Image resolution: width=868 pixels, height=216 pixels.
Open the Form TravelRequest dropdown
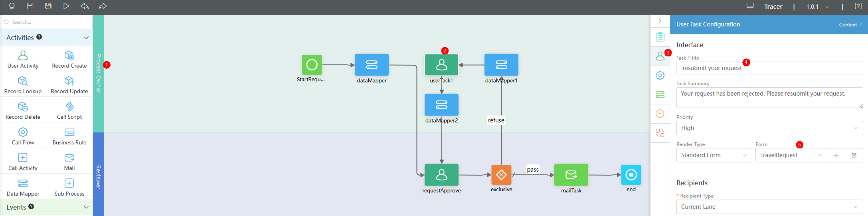[791, 155]
